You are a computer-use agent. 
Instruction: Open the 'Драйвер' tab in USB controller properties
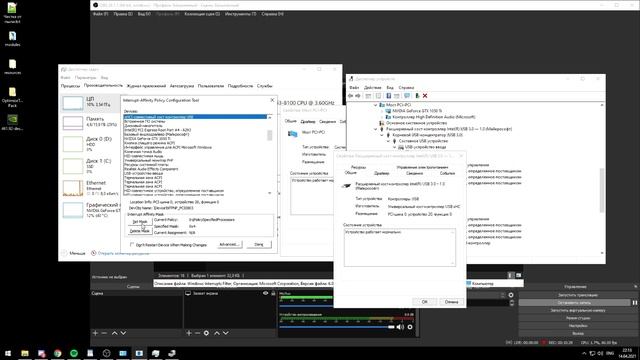[382, 173]
